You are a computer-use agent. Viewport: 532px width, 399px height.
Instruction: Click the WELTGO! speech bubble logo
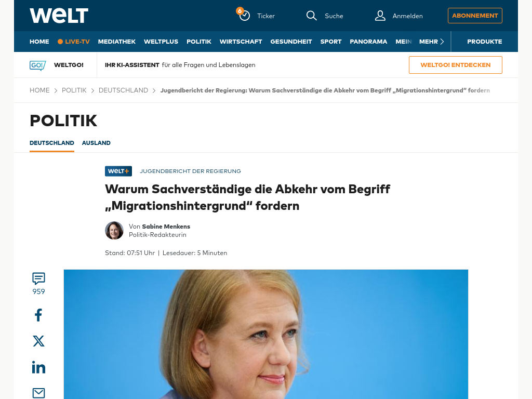[x=37, y=65]
